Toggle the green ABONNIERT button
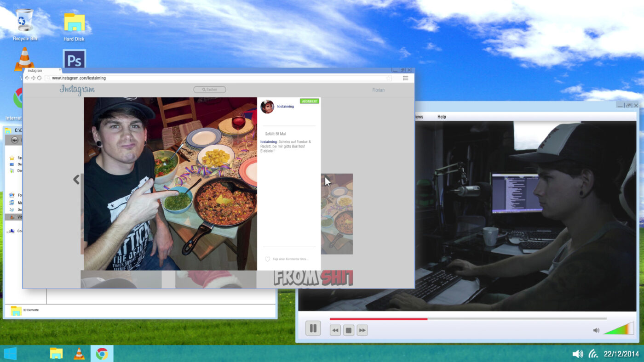 pyautogui.click(x=309, y=101)
